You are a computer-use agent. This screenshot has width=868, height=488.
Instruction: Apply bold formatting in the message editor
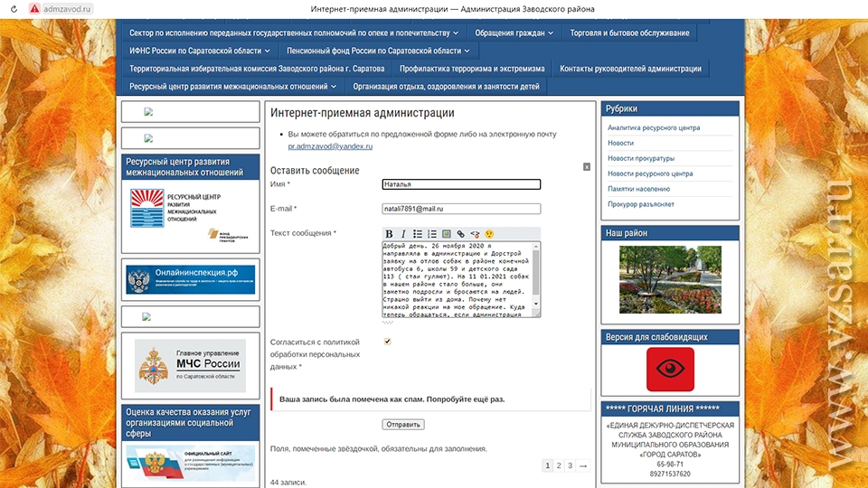(389, 234)
